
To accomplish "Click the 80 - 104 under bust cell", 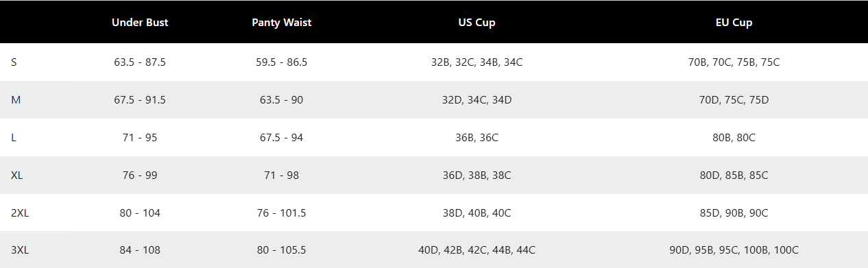I will 140,212.
